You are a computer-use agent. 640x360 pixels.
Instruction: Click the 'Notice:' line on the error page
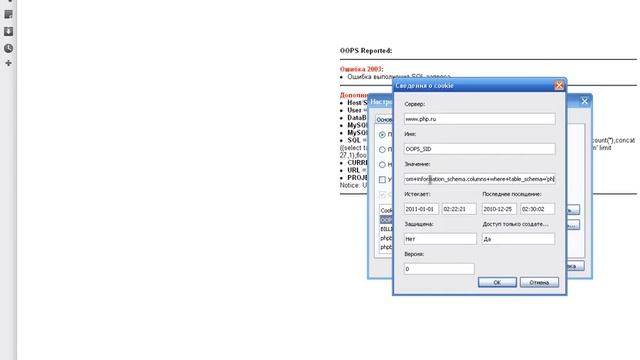[x=353, y=185]
